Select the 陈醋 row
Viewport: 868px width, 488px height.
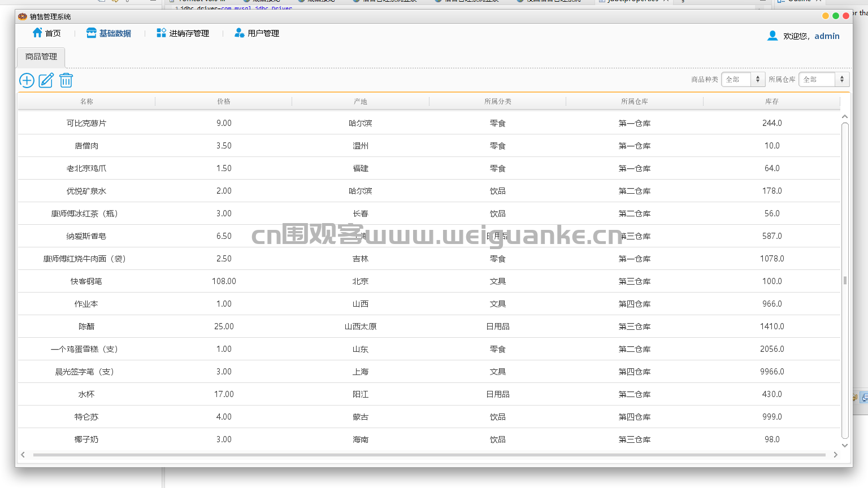(429, 326)
